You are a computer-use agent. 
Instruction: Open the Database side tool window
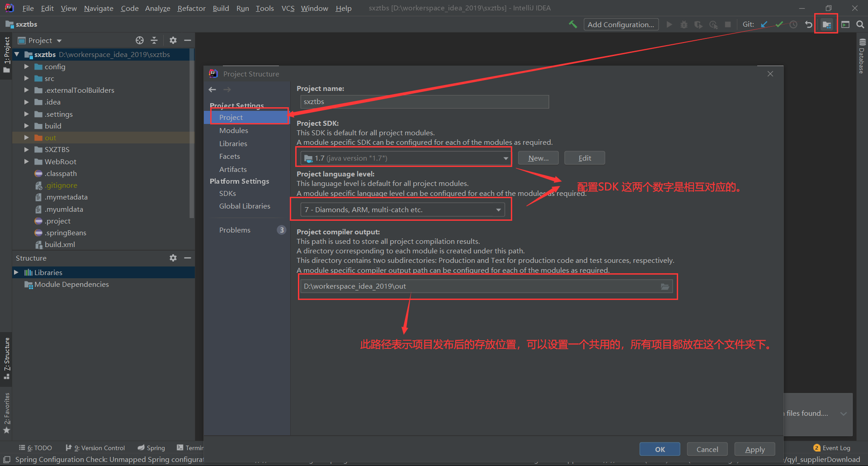tap(862, 57)
